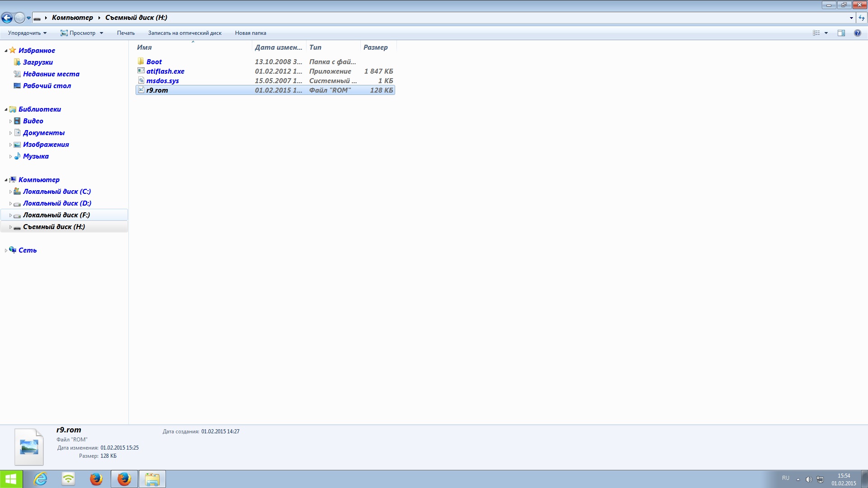Click the Новая папка button
Screen dimensions: 868x488
click(x=250, y=33)
